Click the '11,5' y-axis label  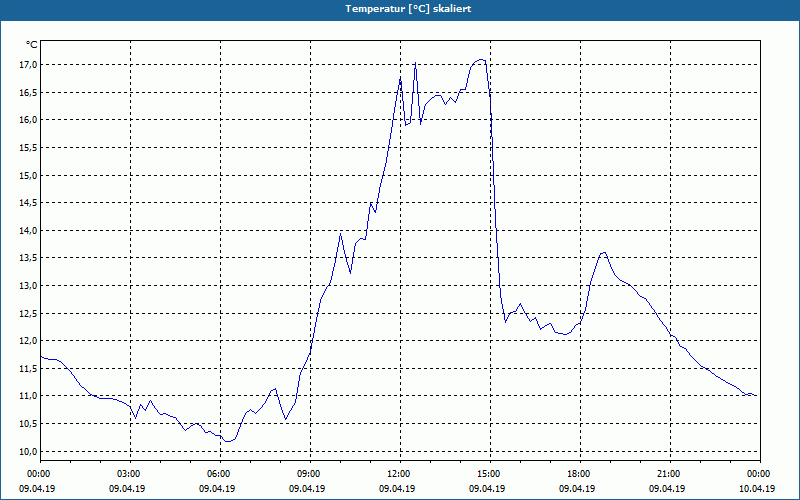29,368
